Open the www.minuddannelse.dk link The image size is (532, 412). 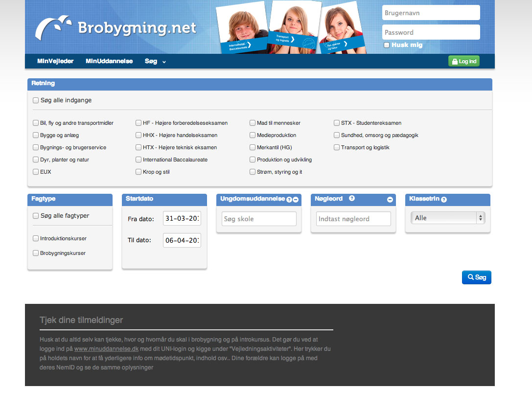tap(107, 348)
